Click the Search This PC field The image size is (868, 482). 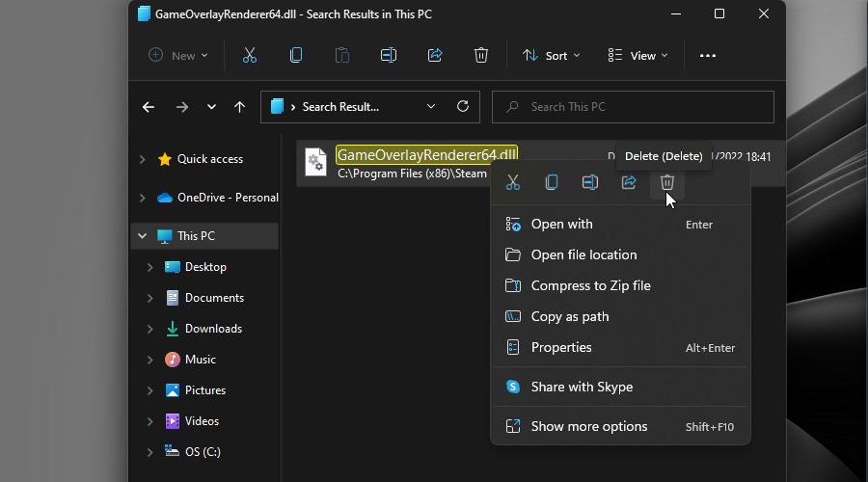pyautogui.click(x=633, y=107)
